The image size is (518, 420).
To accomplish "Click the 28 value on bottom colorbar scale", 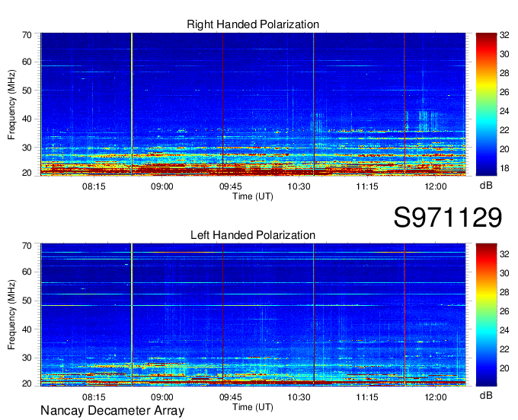I will pyautogui.click(x=504, y=292).
